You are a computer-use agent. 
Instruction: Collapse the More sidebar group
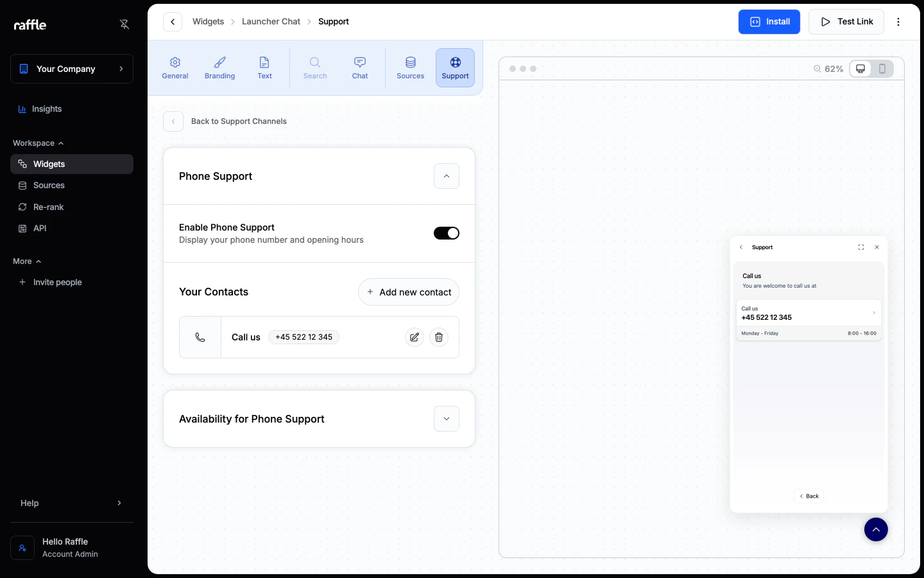pyautogui.click(x=27, y=261)
